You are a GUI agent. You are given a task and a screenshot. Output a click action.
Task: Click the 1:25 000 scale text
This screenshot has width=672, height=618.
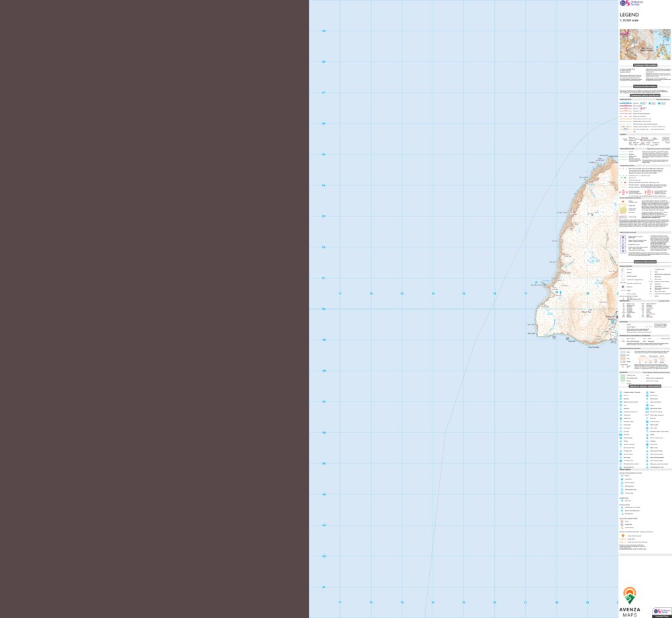point(628,21)
